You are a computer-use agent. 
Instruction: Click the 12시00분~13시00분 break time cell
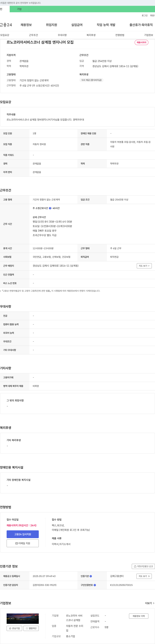click(43, 249)
